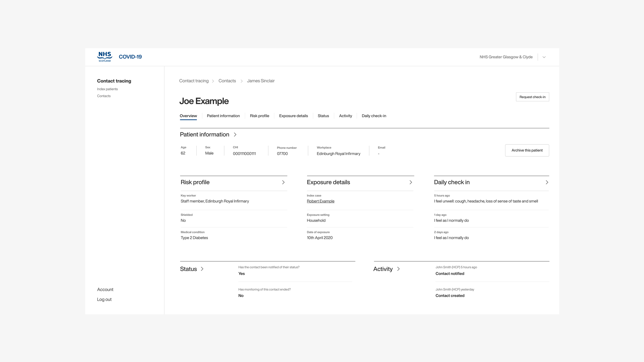Click the Archive this patient button

point(527,150)
